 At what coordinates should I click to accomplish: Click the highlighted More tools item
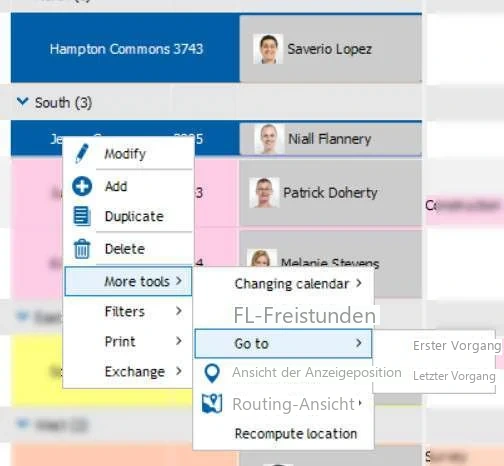pyautogui.click(x=128, y=281)
